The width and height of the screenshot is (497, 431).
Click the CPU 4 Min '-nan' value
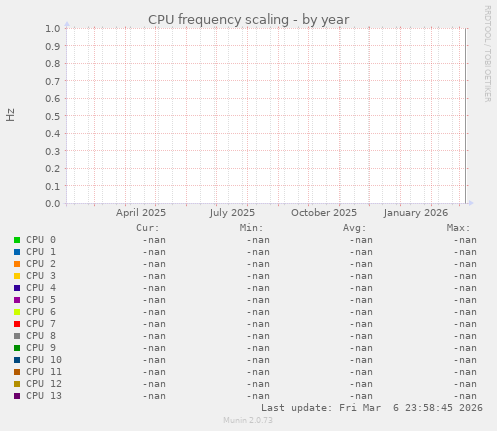(258, 288)
